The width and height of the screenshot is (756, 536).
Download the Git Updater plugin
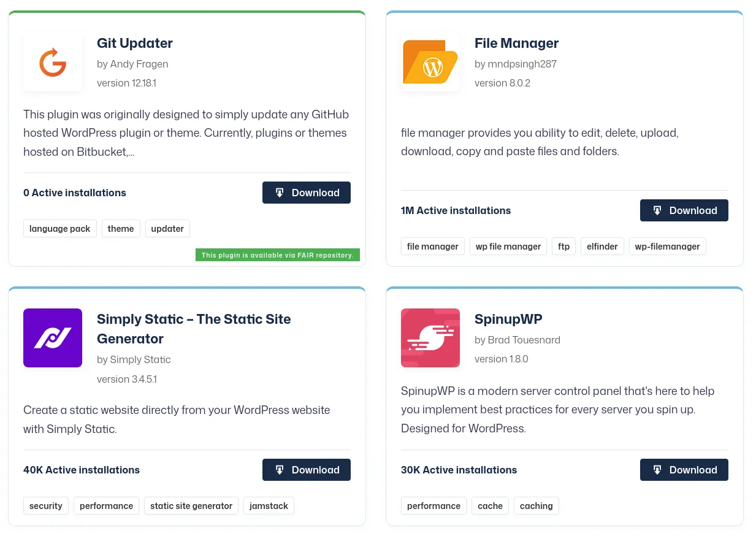307,193
